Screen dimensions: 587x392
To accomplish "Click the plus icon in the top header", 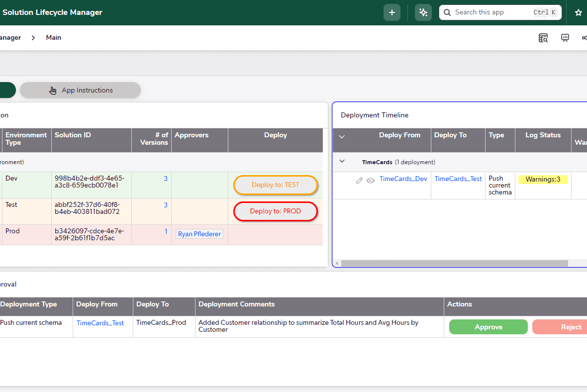I will [391, 12].
